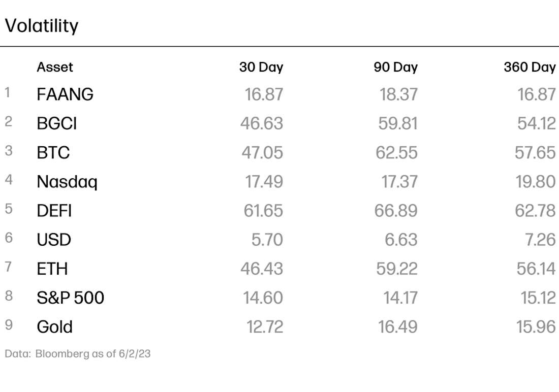Select the Nasdaq row label
559x392 pixels.
point(67,182)
